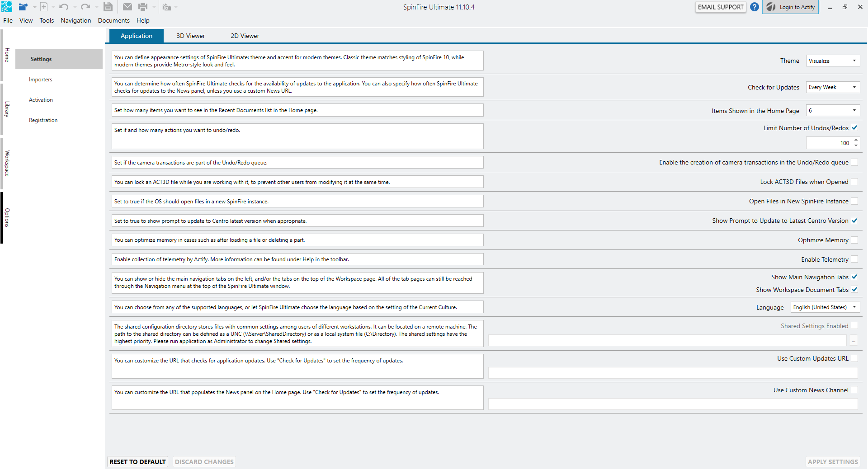The image size is (868, 470).
Task: Open Check for Updates dropdown
Action: pos(833,87)
